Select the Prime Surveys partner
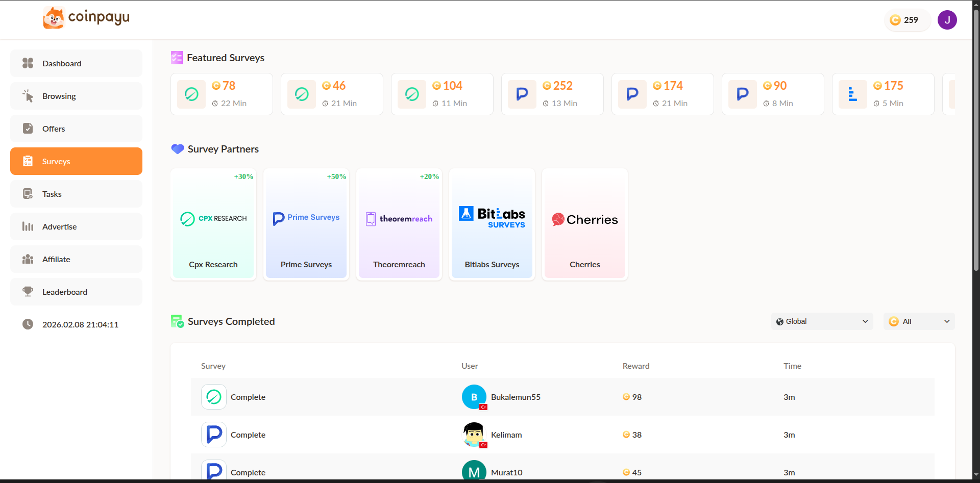This screenshot has width=980, height=483. point(306,224)
